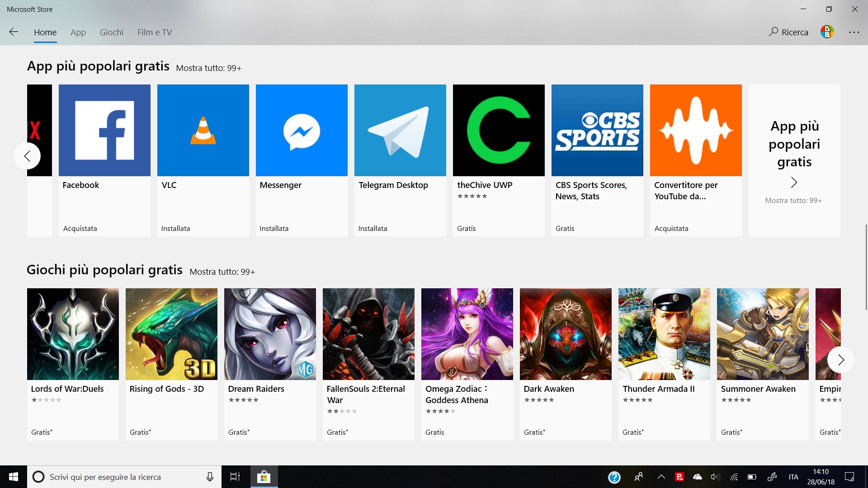Click the Cortana search box
This screenshot has width=868, height=488.
click(124, 477)
